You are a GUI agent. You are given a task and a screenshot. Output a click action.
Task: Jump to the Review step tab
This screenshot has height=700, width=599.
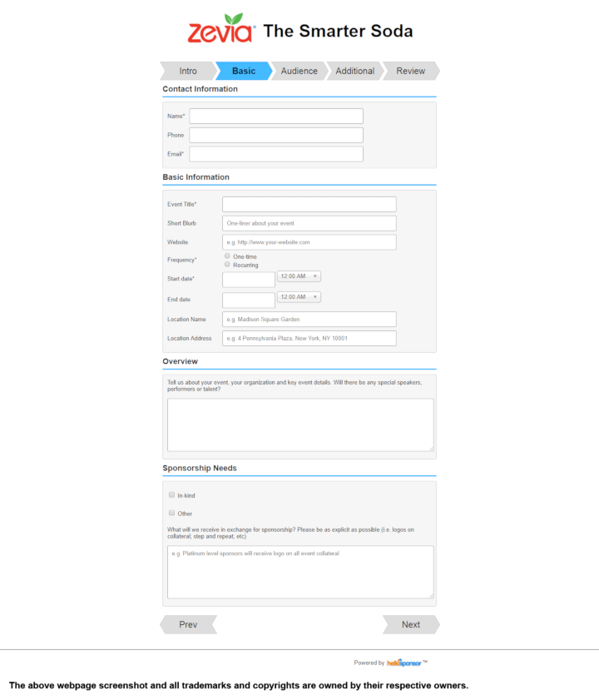[x=410, y=71]
